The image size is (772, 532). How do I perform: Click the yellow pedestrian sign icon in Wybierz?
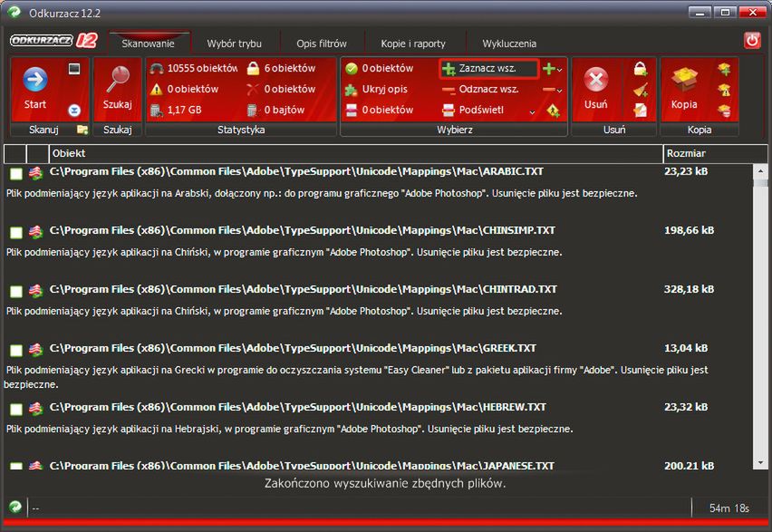point(553,111)
